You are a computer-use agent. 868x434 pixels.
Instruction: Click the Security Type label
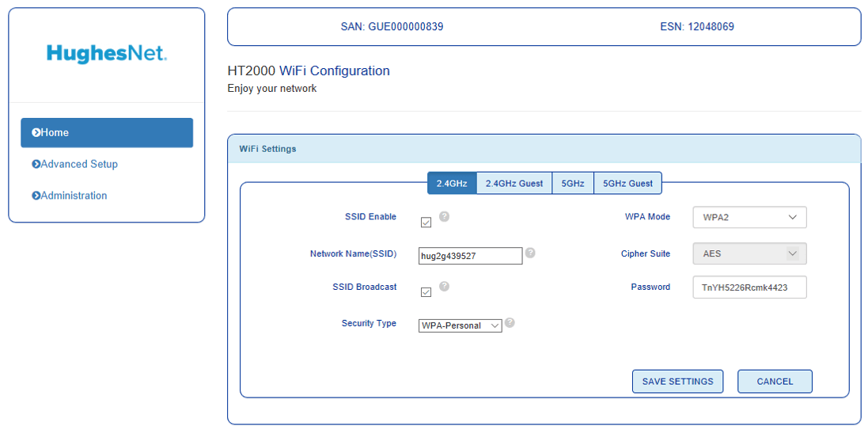369,323
